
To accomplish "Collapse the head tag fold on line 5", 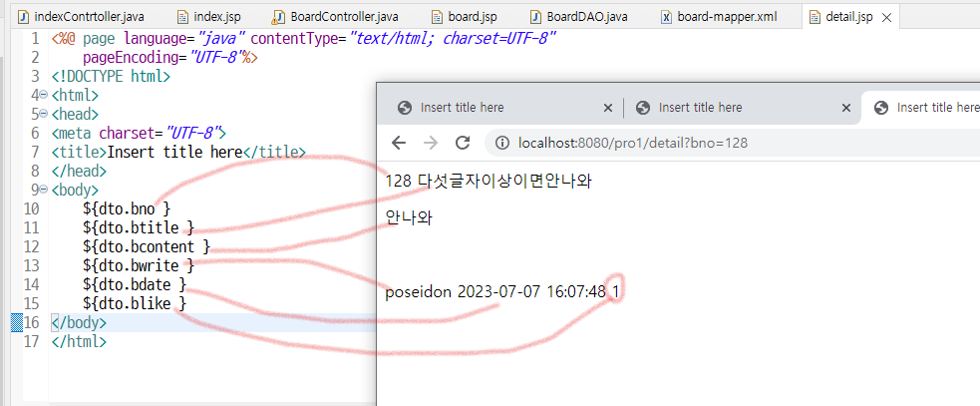I will click(x=43, y=114).
